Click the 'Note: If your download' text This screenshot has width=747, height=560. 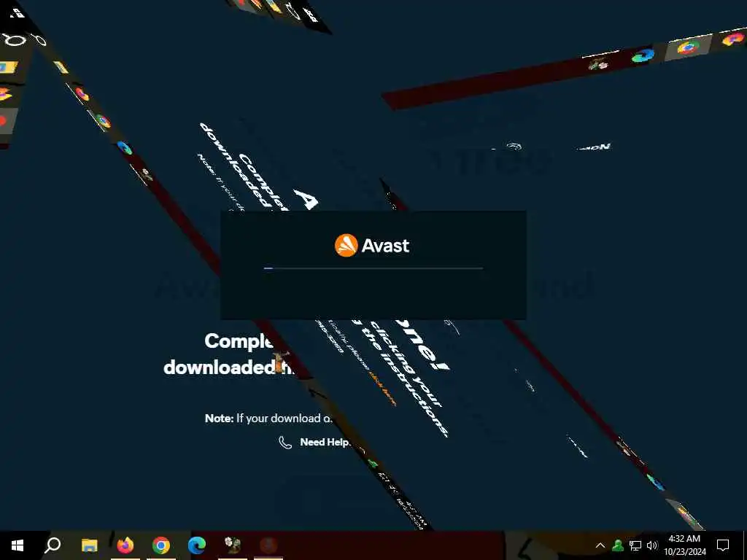coord(268,418)
